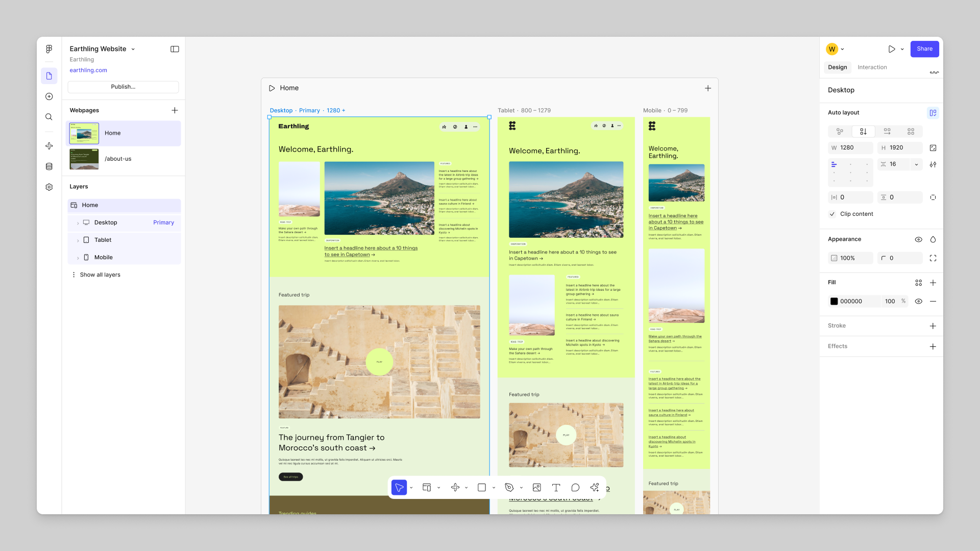The image size is (980, 551).
Task: Click the black Fill color swatch
Action: (834, 301)
